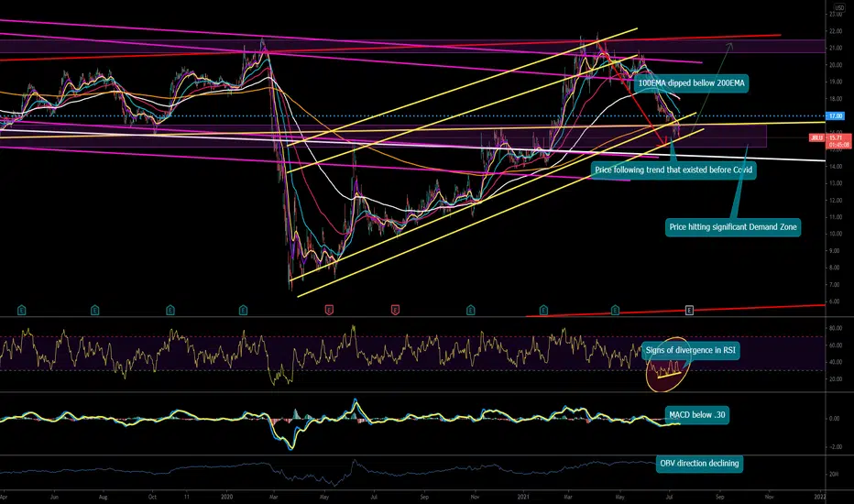Open the teal earnings marker for April 2021
This screenshot has width=854, height=504.
[x=615, y=311]
